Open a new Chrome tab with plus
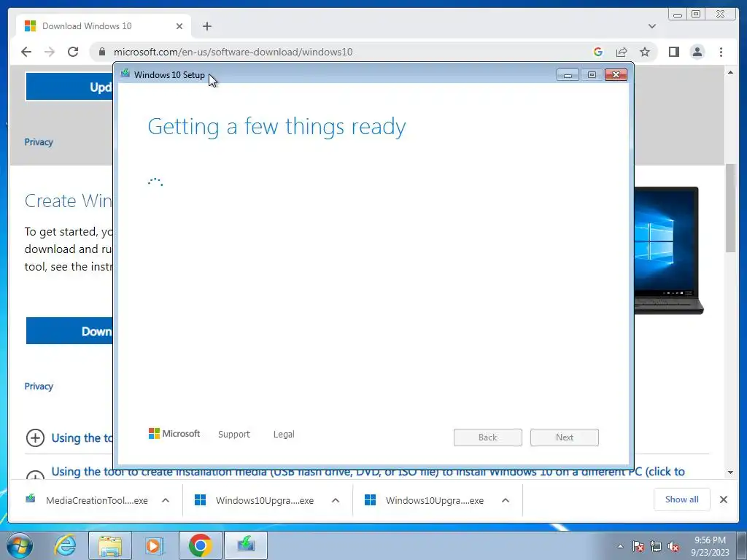 click(x=206, y=26)
